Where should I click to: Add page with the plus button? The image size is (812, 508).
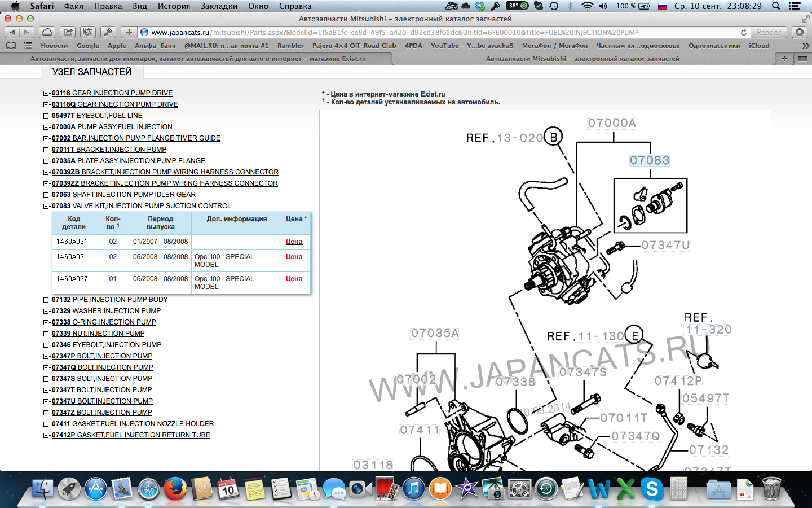(x=129, y=32)
